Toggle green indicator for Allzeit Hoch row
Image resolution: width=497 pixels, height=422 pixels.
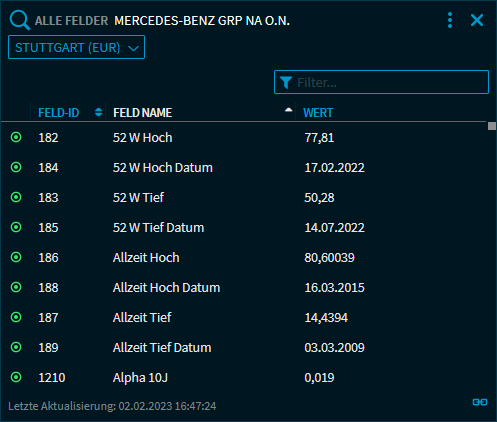pyautogui.click(x=16, y=257)
